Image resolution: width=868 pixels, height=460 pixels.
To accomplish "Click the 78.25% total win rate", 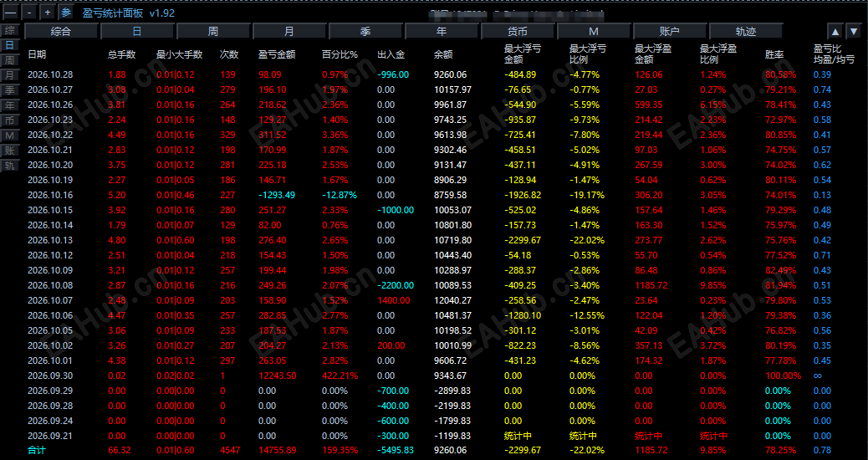I will 780,451.
